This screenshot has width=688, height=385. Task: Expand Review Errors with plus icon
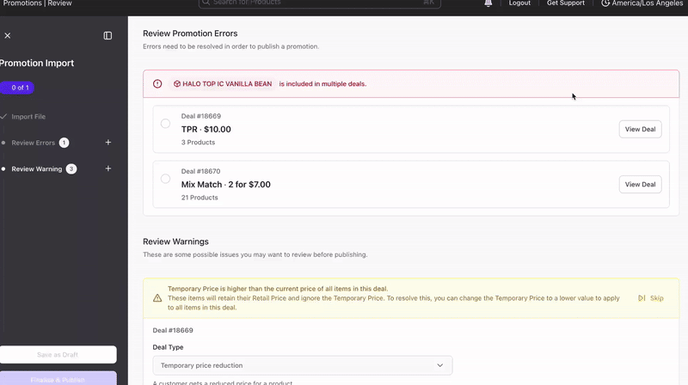coord(108,142)
